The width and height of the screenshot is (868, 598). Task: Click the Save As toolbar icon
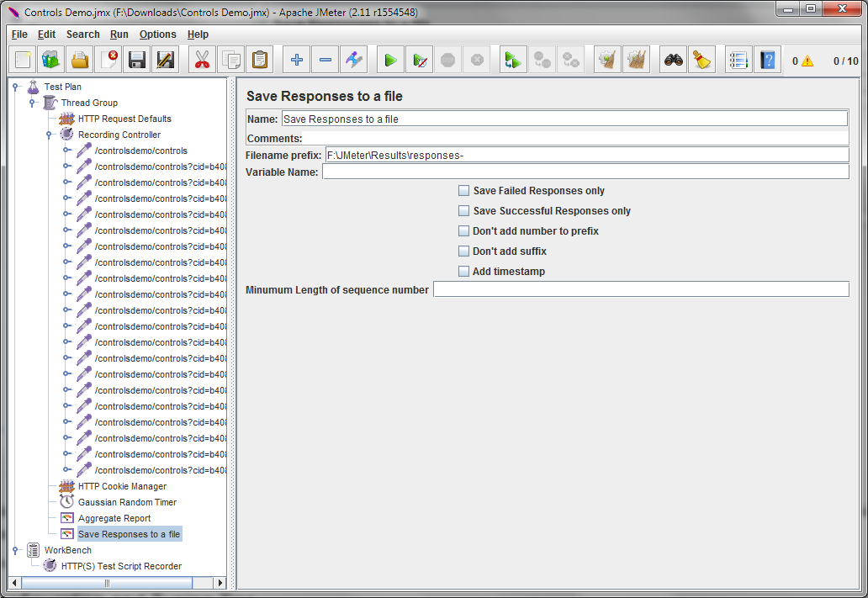click(166, 60)
